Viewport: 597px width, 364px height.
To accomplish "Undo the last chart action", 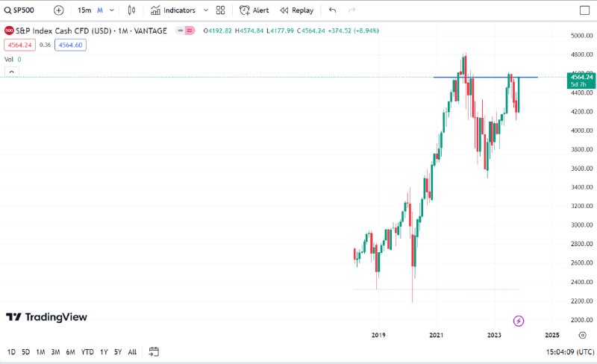I will coord(332,10).
